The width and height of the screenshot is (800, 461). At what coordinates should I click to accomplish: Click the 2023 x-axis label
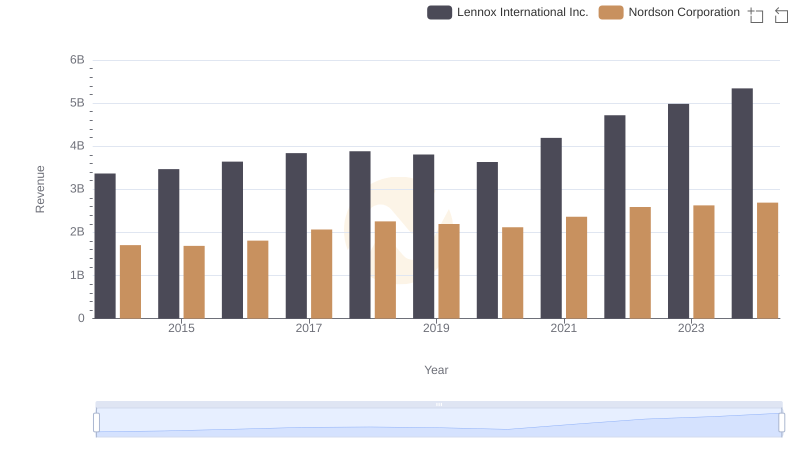click(x=691, y=328)
